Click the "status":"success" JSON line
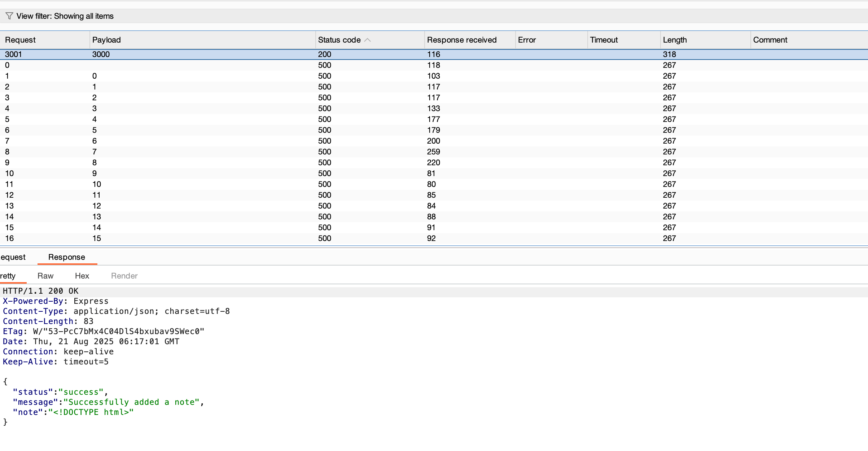868x451 pixels. (x=61, y=392)
